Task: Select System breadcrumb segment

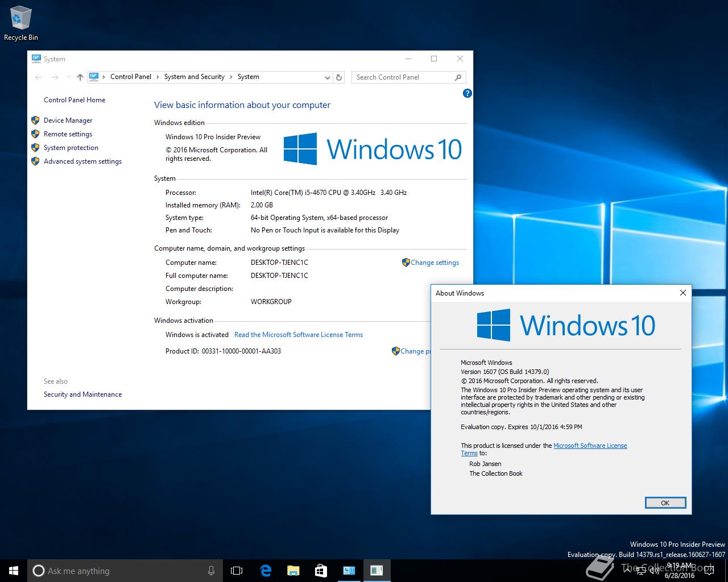Action: click(249, 77)
